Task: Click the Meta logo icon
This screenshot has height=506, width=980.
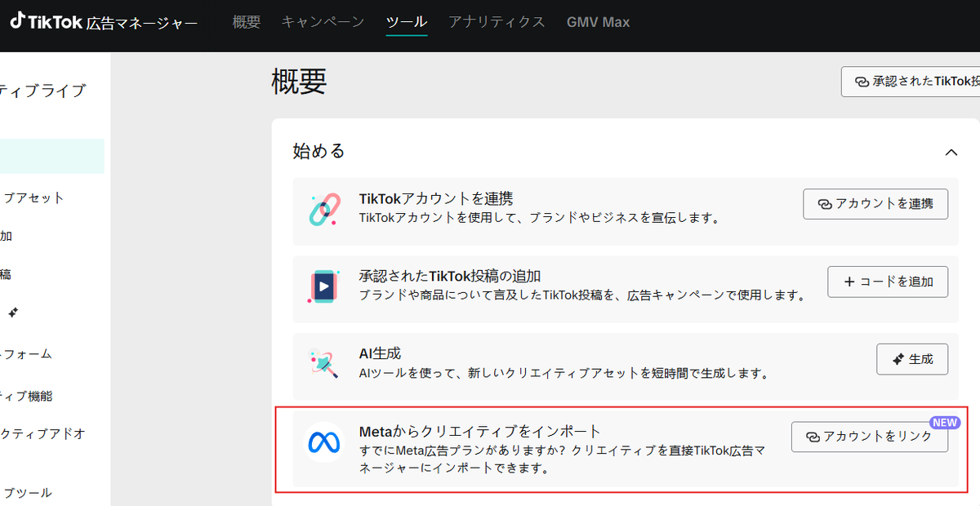Action: [x=324, y=442]
